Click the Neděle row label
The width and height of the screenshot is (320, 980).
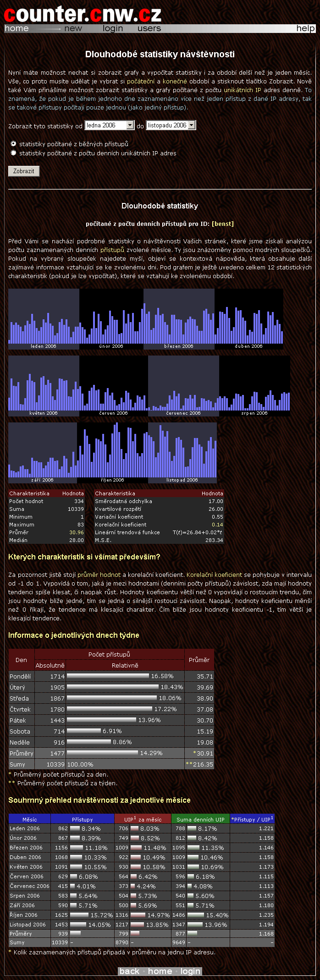(x=20, y=742)
